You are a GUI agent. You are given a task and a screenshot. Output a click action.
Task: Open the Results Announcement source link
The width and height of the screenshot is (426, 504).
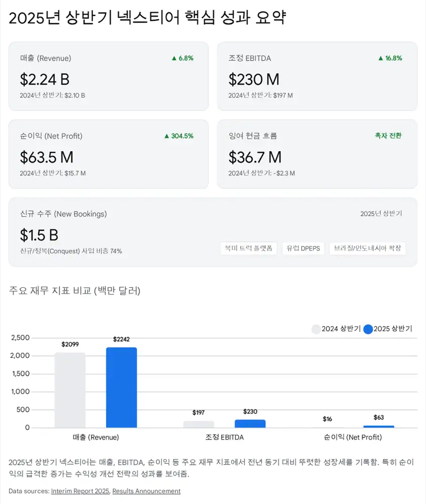(147, 491)
